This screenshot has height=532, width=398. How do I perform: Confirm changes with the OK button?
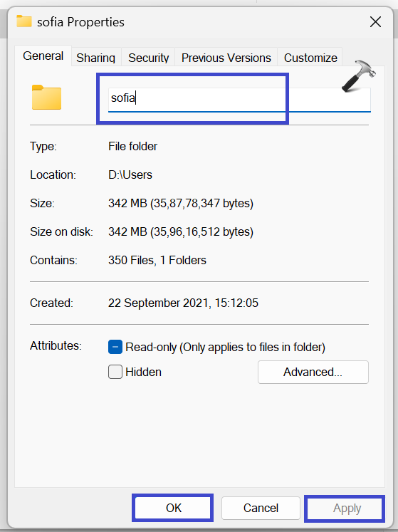173,508
